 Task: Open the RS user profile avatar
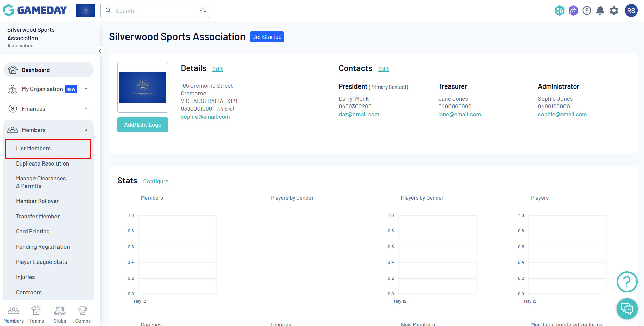coord(631,11)
